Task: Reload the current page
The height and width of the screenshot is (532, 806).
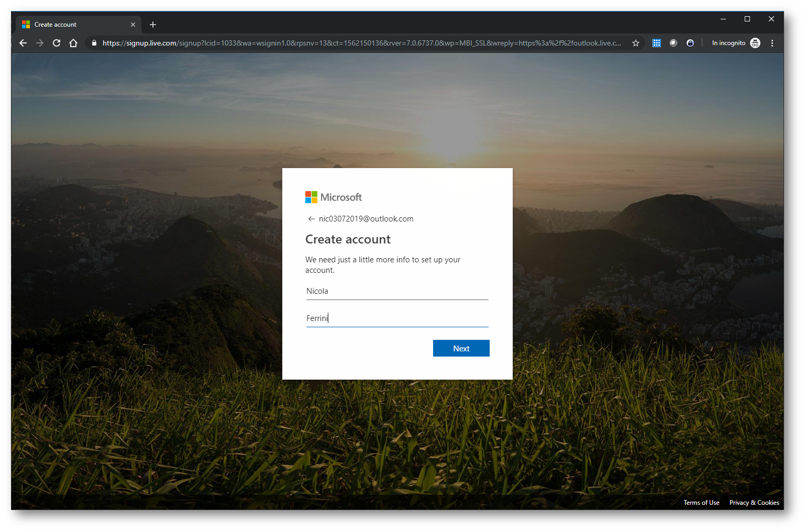Action: [x=57, y=43]
